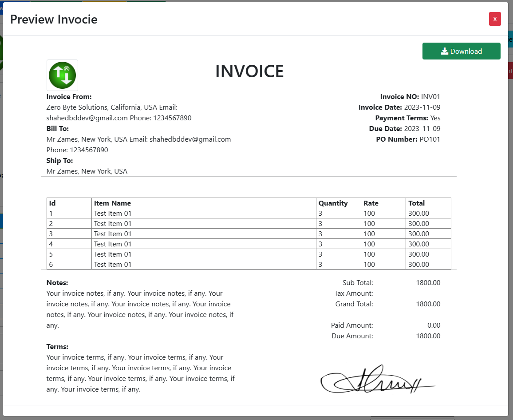Click the Invoice Date 2023-11-09

[x=421, y=107]
